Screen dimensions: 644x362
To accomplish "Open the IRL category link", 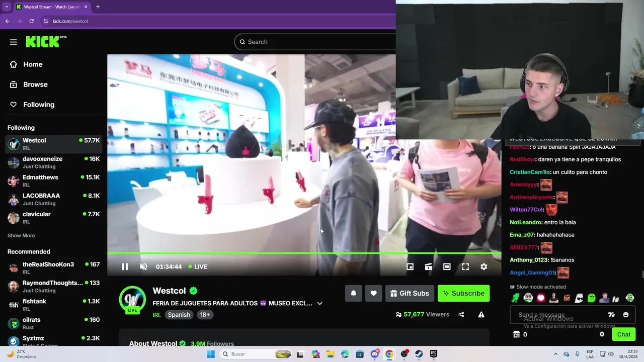I will click(x=157, y=315).
